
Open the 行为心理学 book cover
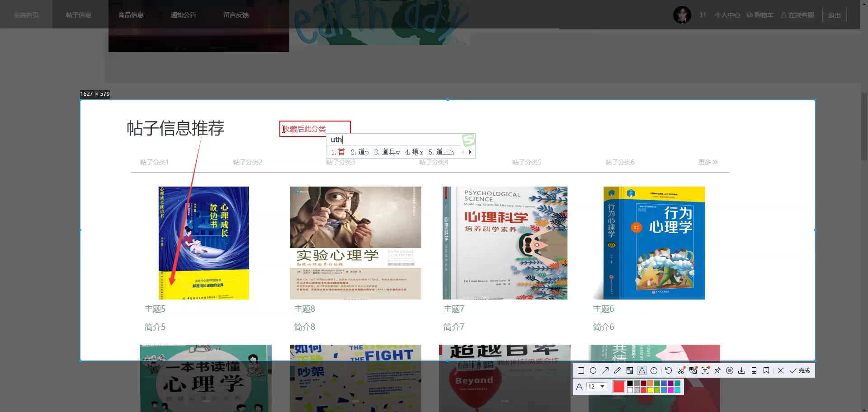pyautogui.click(x=649, y=243)
